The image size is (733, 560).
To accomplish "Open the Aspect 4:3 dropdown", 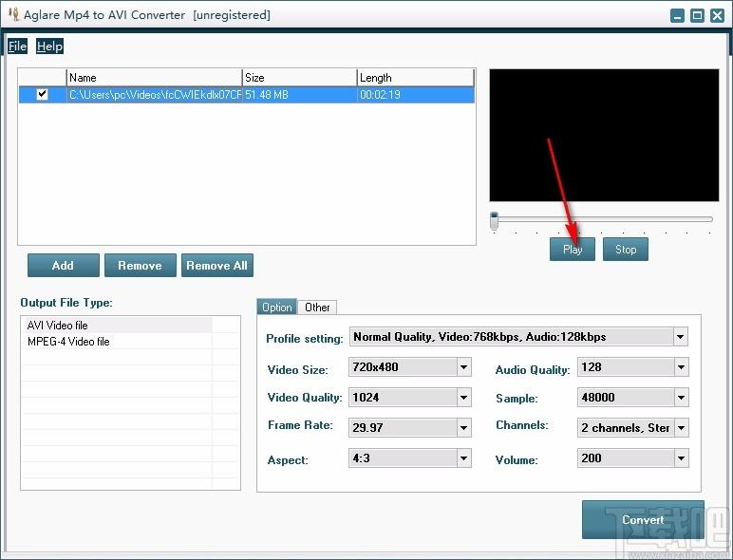I will tap(463, 458).
